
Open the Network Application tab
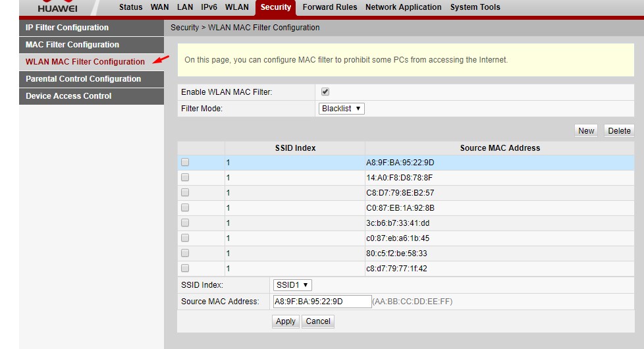(403, 7)
